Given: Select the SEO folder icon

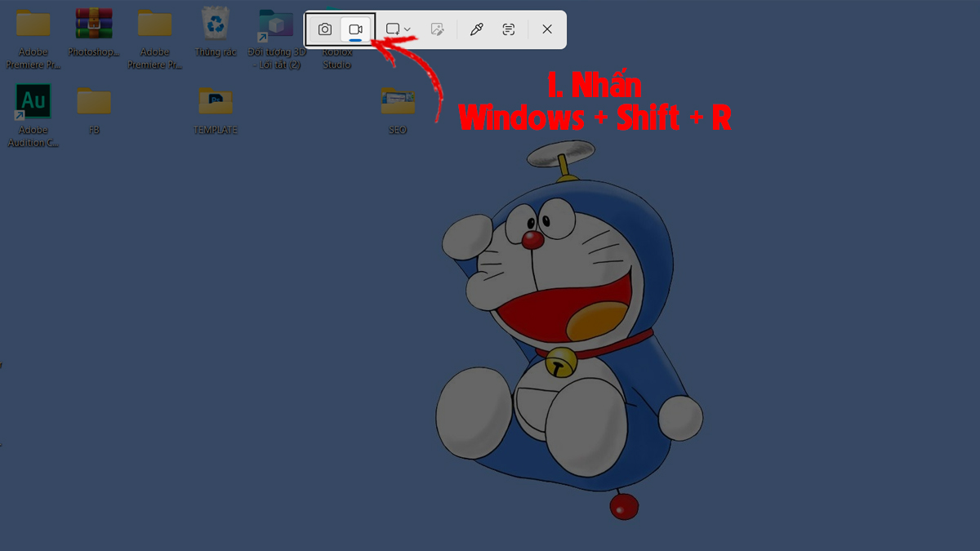Looking at the screenshot, I should tap(398, 101).
